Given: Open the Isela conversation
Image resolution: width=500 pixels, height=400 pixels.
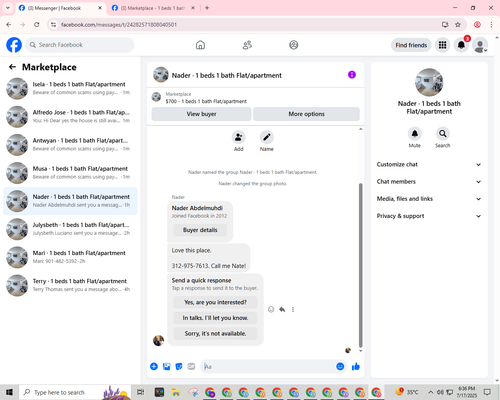Looking at the screenshot, I should point(70,88).
